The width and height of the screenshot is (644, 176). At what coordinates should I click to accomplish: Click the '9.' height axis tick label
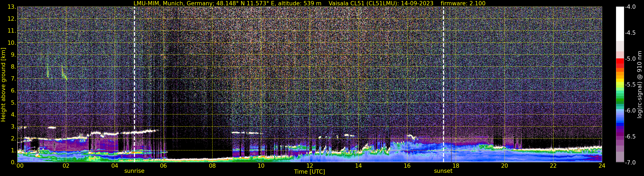pos(13,55)
